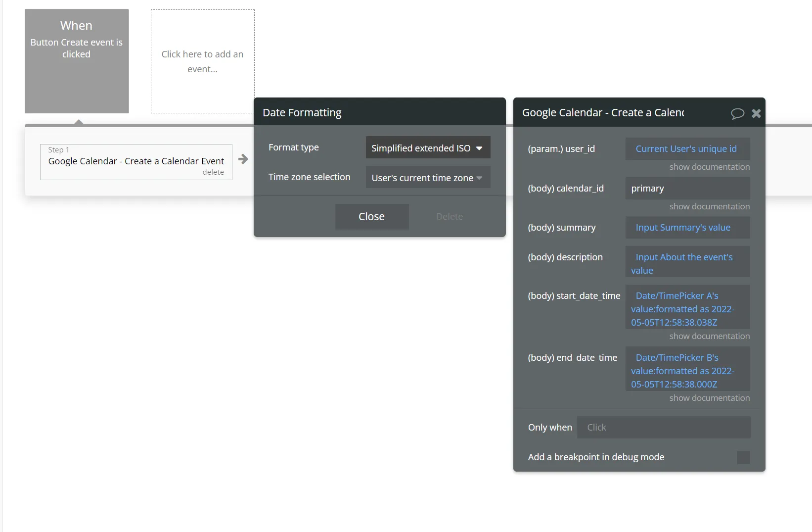The image size is (812, 532).
Task: Click here to add an event box
Action: point(202,61)
